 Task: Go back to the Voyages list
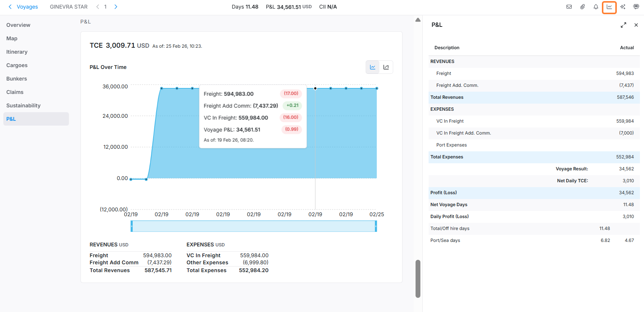(x=23, y=7)
